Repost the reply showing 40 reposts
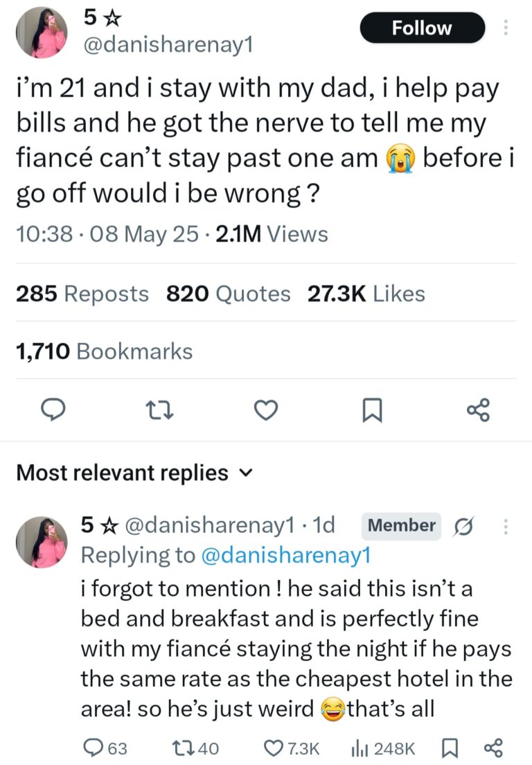The width and height of the screenshot is (532, 765). tap(196, 748)
